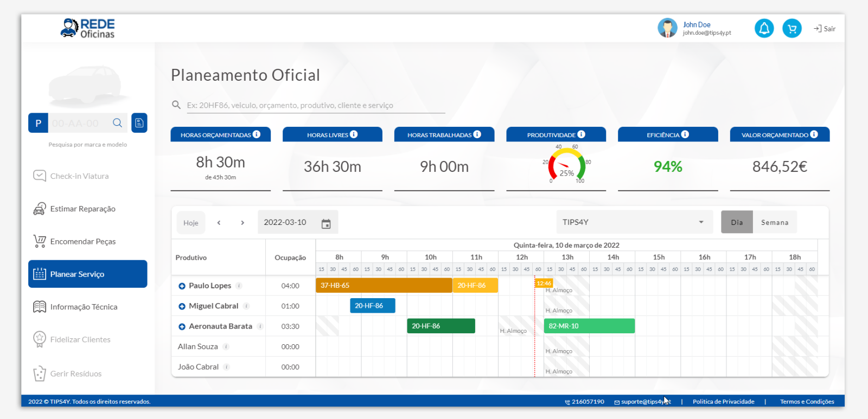Image resolution: width=868 pixels, height=419 pixels.
Task: Switch planner to Semana view
Action: (774, 222)
